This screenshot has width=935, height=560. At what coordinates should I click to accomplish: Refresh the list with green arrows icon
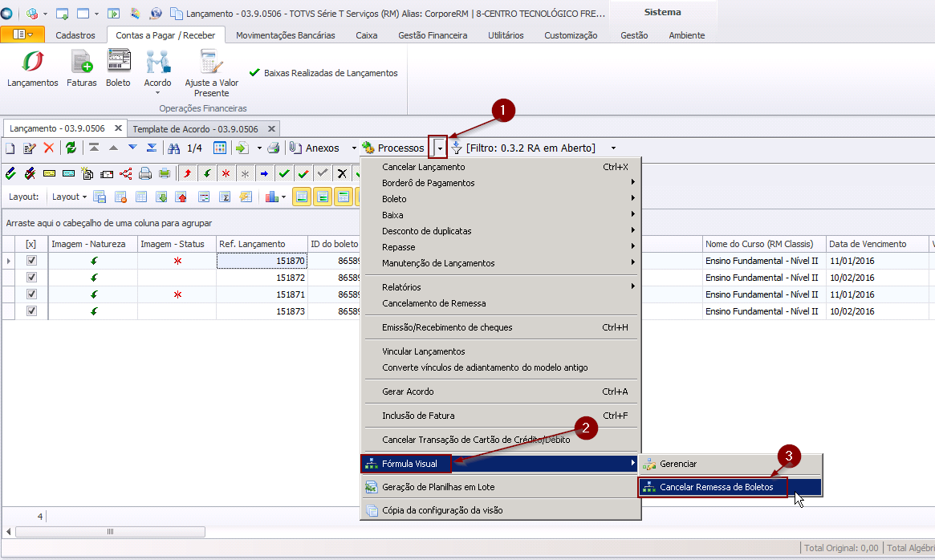pos(71,148)
